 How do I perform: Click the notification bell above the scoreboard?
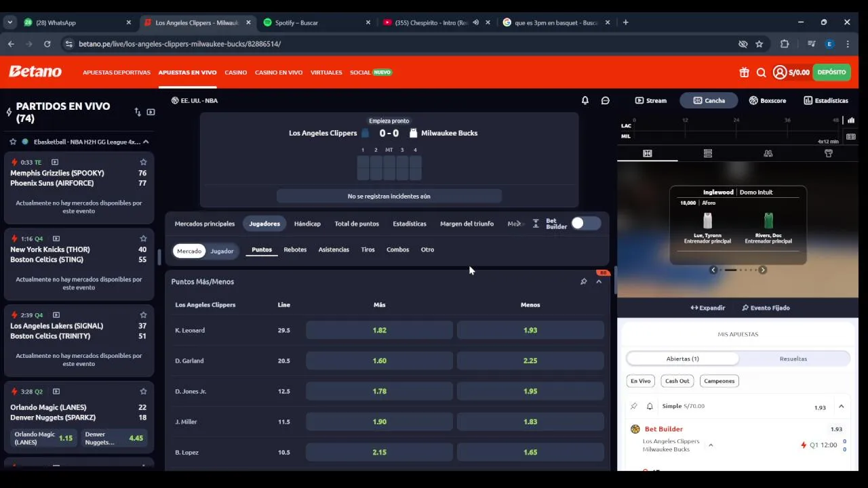point(585,100)
